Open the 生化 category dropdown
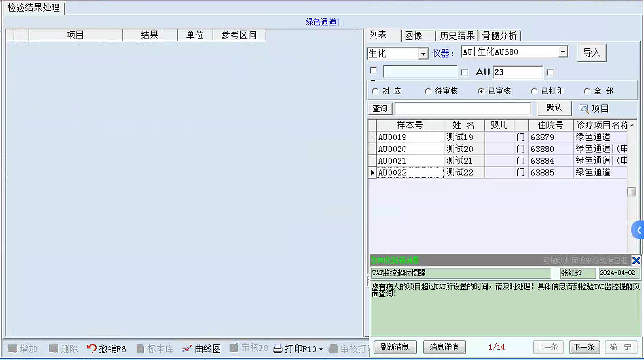 click(424, 54)
